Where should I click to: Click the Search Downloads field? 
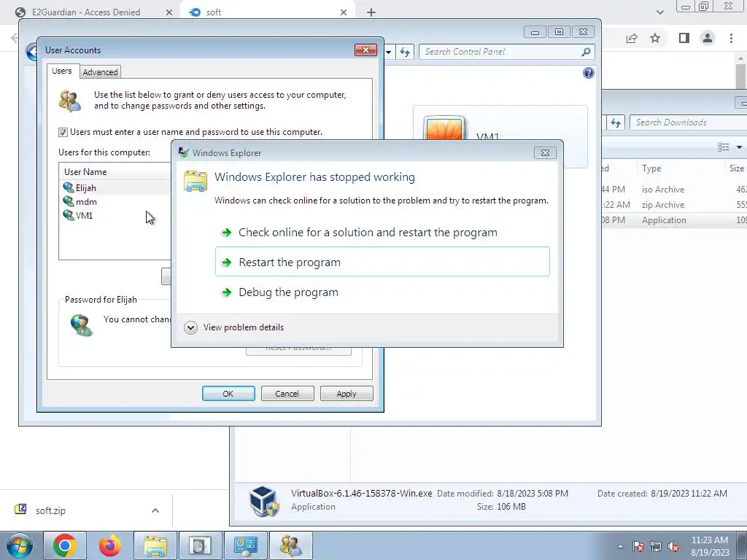coord(689,122)
